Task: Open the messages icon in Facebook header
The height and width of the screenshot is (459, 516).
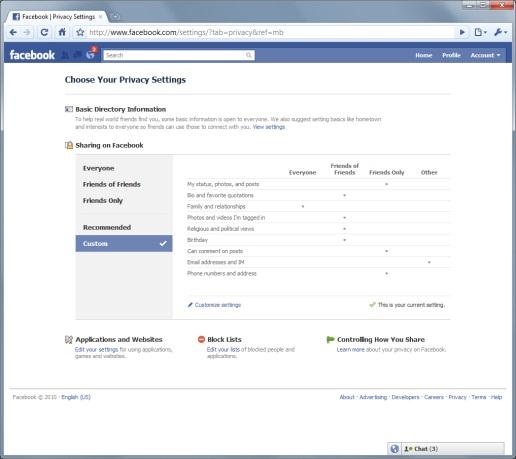Action: click(x=77, y=55)
